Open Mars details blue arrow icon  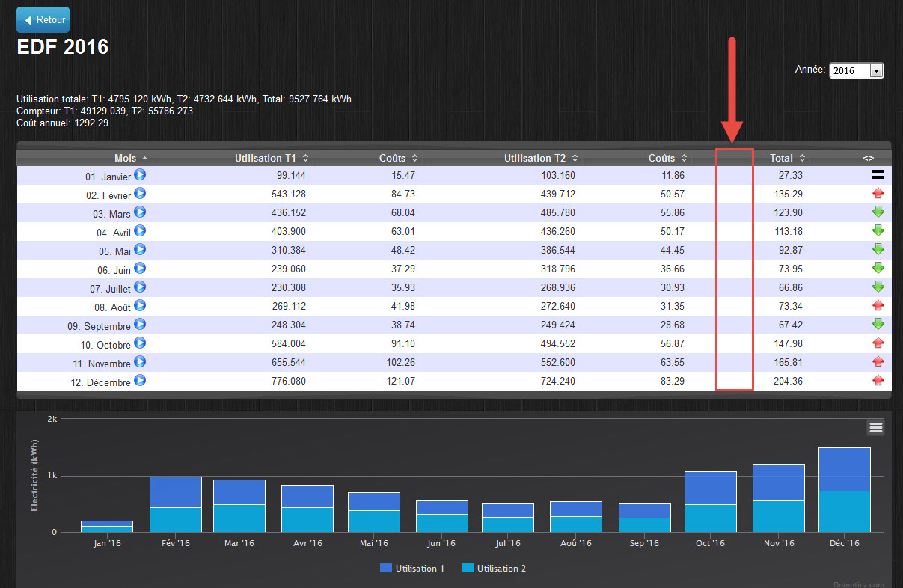point(140,212)
